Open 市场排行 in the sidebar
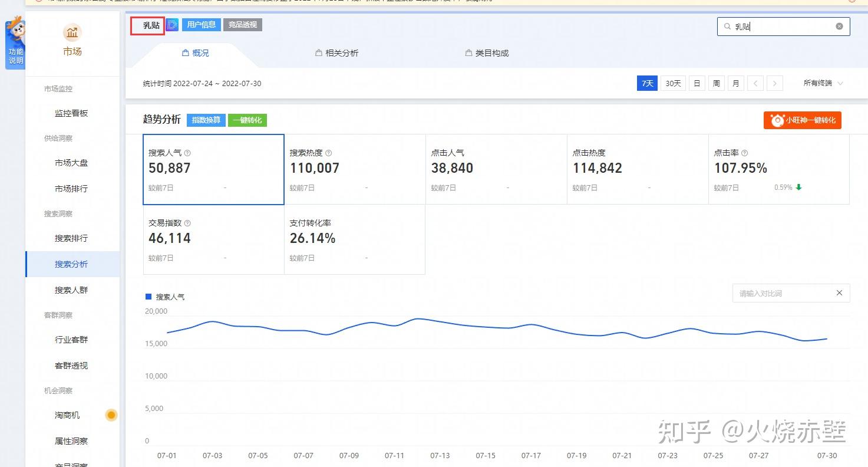The image size is (868, 467). pyautogui.click(x=71, y=189)
